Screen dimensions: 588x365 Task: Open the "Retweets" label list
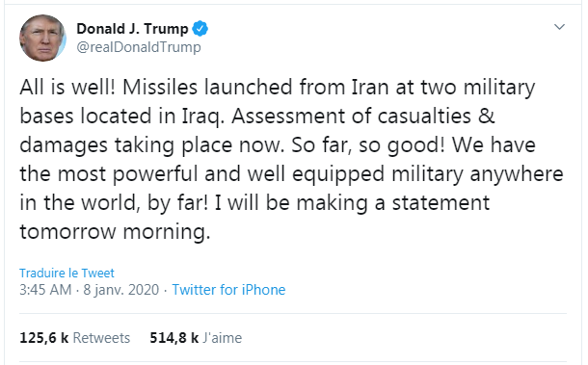tap(101, 338)
